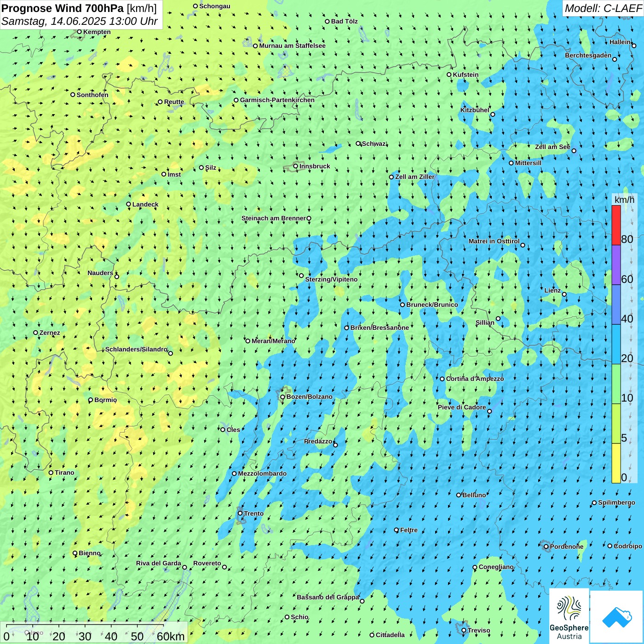Click the Bozen/Bolzano label
The image size is (644, 644).
click(309, 397)
